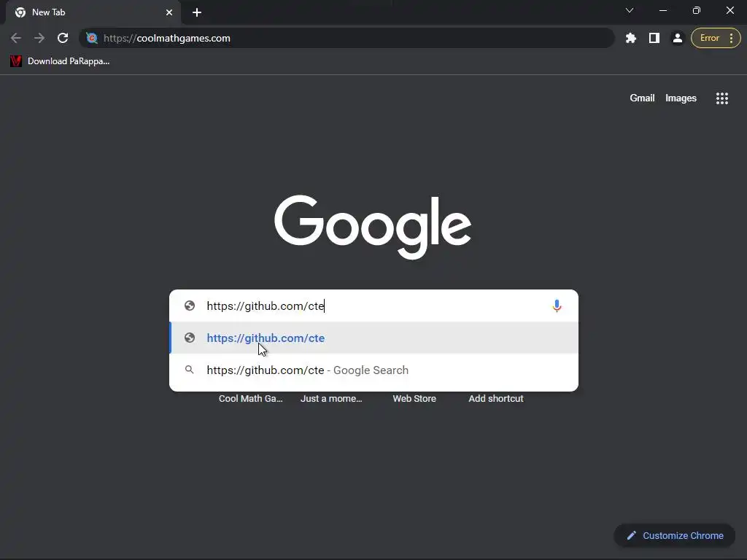
Task: Open the profile avatar icon
Action: 678,38
